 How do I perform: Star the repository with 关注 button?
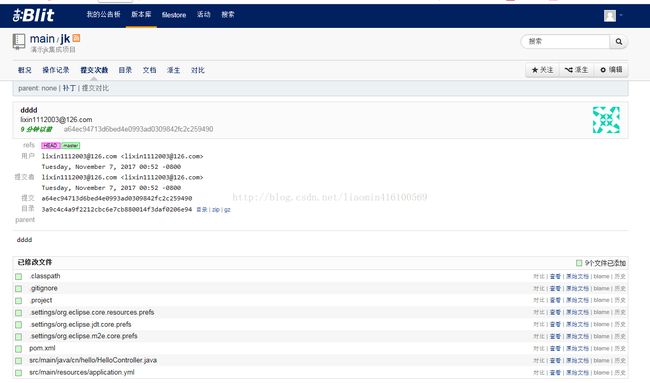pos(542,70)
